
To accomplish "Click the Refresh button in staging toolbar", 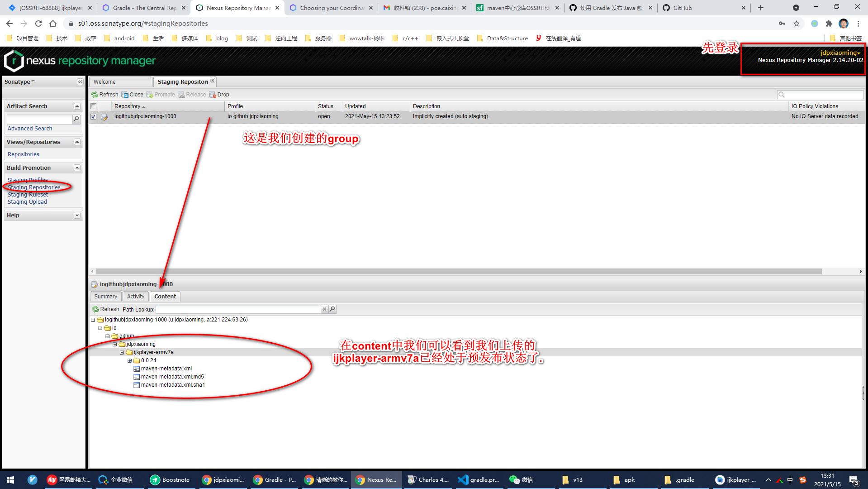I will pyautogui.click(x=104, y=95).
